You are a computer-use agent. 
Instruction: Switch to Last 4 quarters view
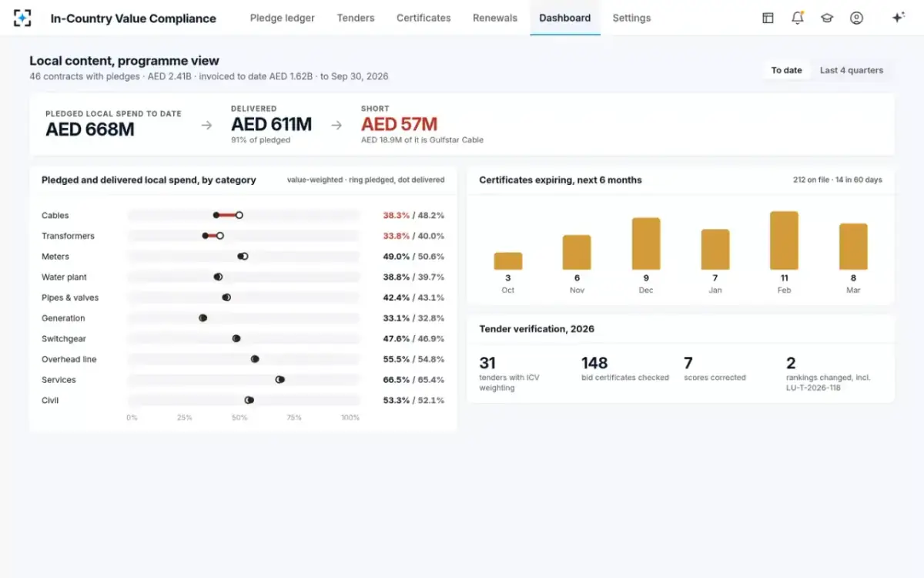(x=852, y=70)
